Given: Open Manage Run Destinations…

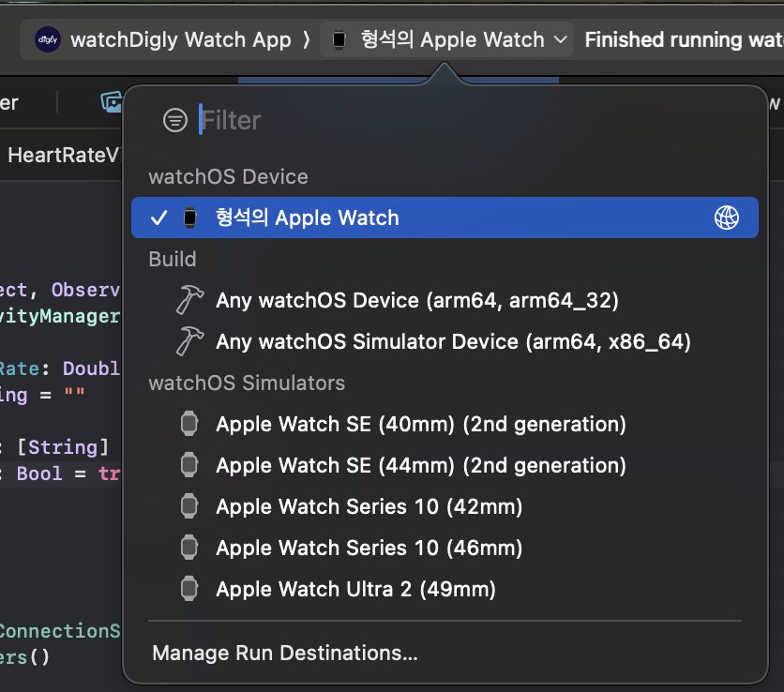Looking at the screenshot, I should click(x=284, y=653).
